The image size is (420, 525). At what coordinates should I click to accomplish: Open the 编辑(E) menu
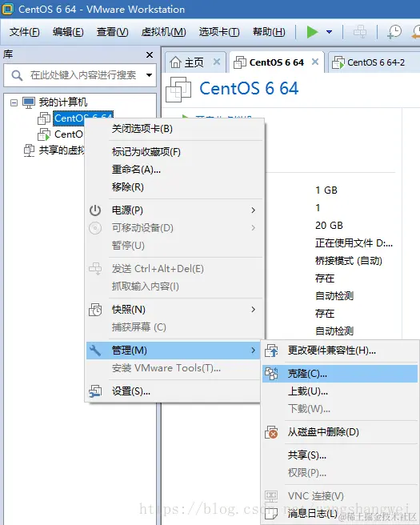(68, 32)
